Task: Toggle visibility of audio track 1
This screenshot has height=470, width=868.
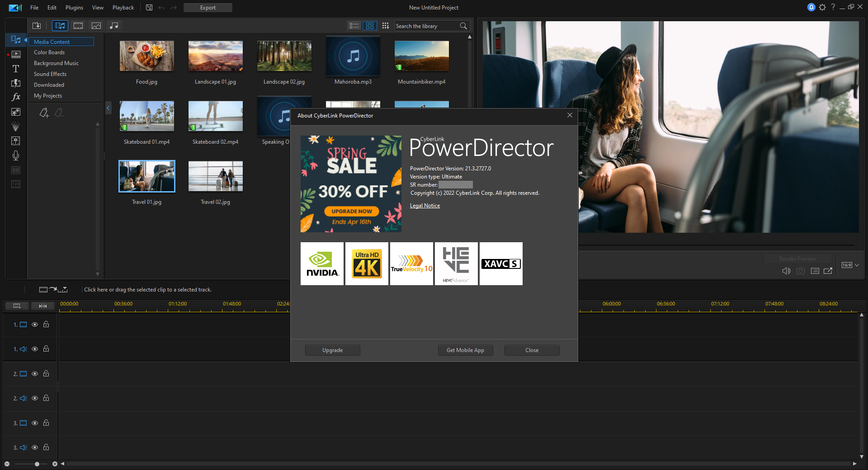Action: pyautogui.click(x=35, y=349)
